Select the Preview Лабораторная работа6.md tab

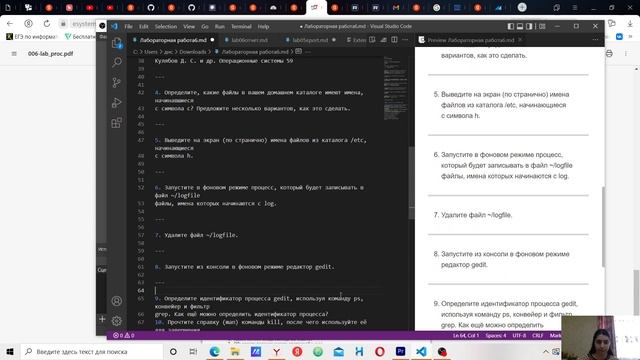(471, 40)
